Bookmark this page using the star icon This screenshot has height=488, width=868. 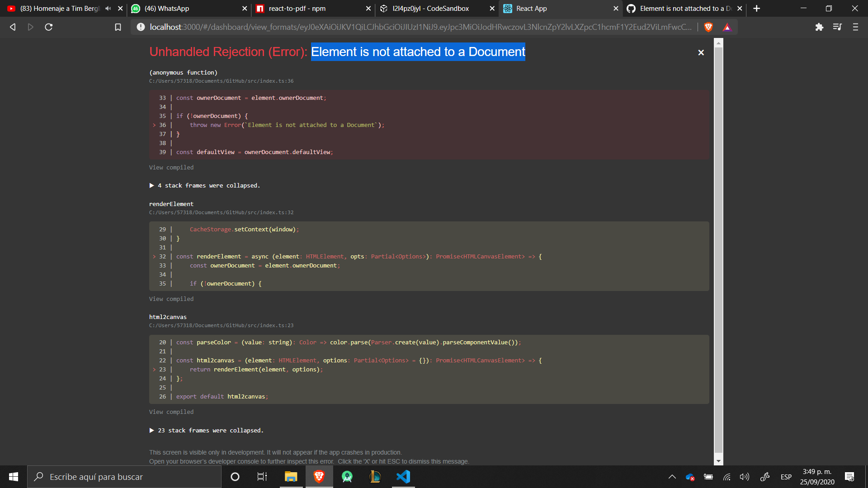point(118,27)
